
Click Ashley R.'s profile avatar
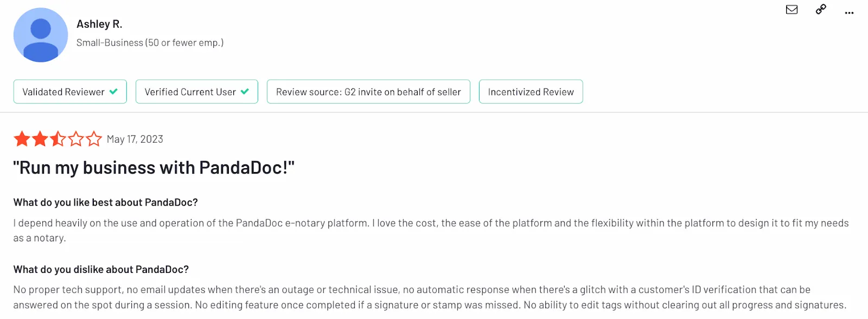[40, 34]
